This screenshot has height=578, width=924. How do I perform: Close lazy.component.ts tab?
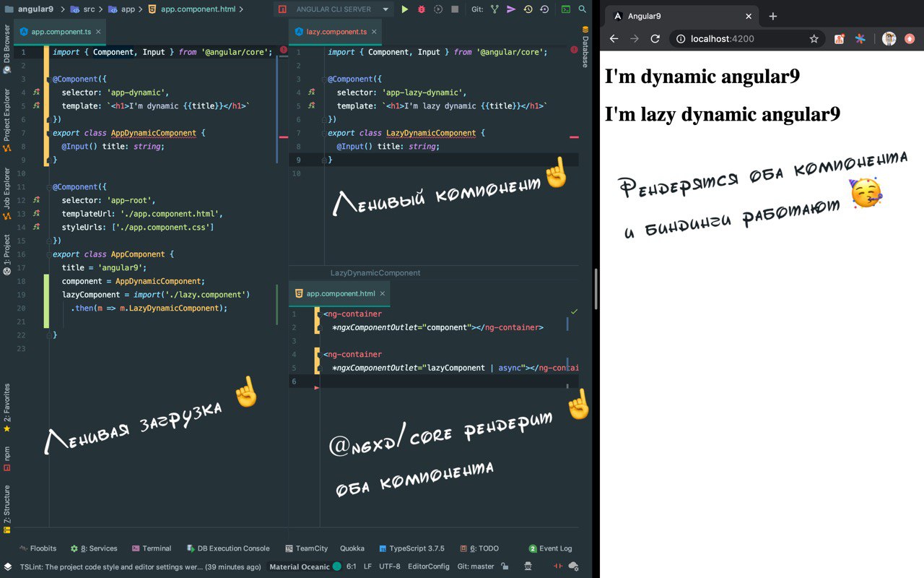pos(375,32)
